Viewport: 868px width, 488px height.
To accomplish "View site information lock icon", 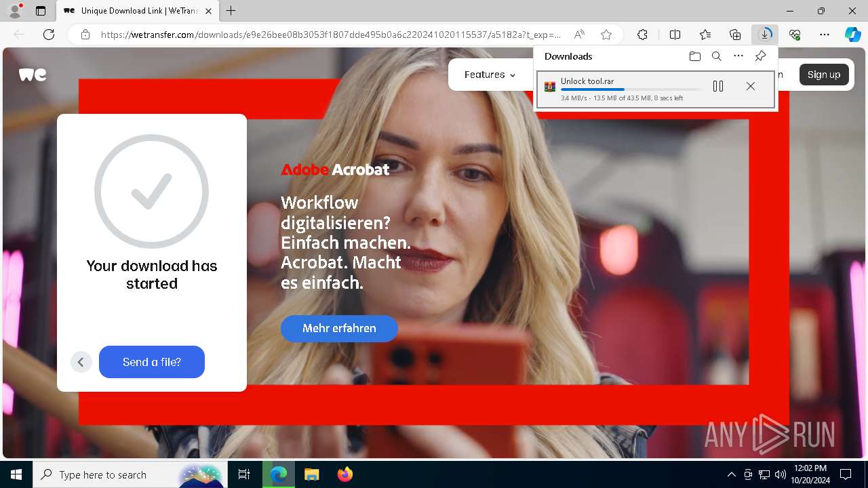I will (85, 35).
